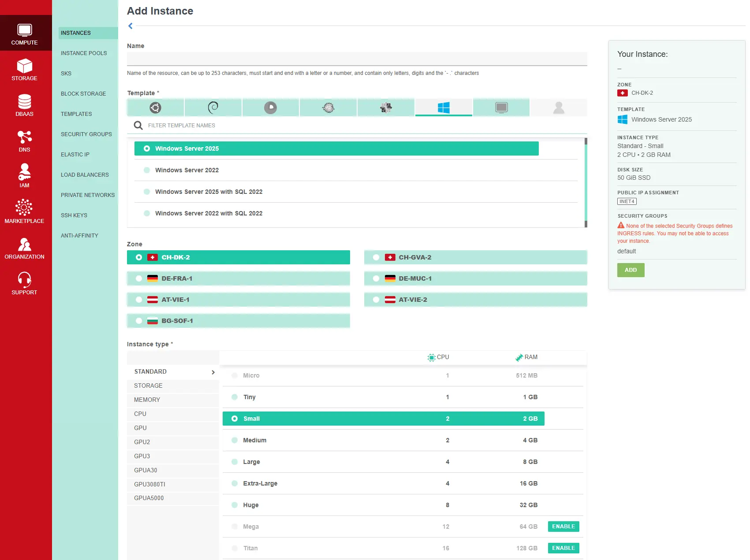The height and width of the screenshot is (560, 750).
Task: Choose the Huge instance size
Action: pyautogui.click(x=384, y=505)
